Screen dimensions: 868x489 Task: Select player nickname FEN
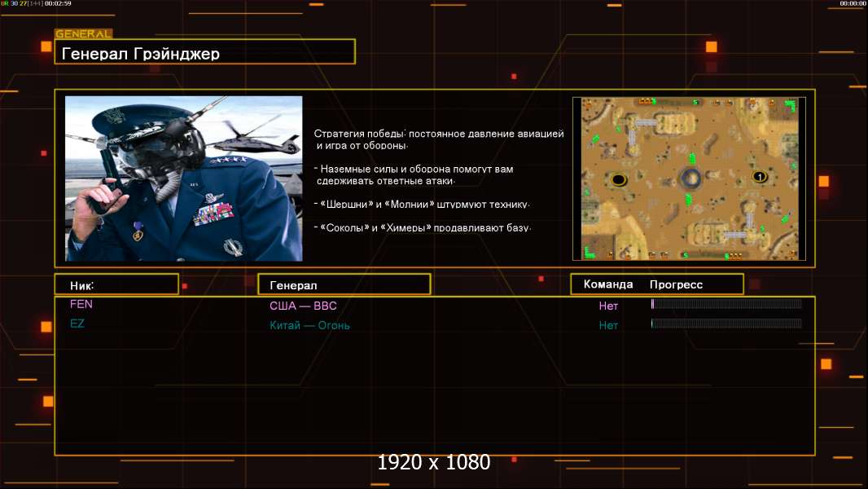pyautogui.click(x=81, y=304)
